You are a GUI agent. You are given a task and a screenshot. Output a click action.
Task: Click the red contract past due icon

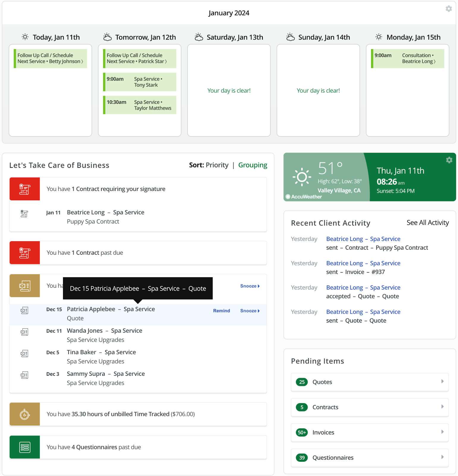tap(25, 253)
